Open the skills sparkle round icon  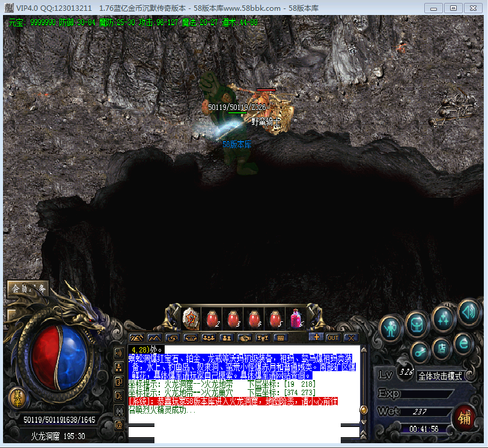(x=443, y=319)
